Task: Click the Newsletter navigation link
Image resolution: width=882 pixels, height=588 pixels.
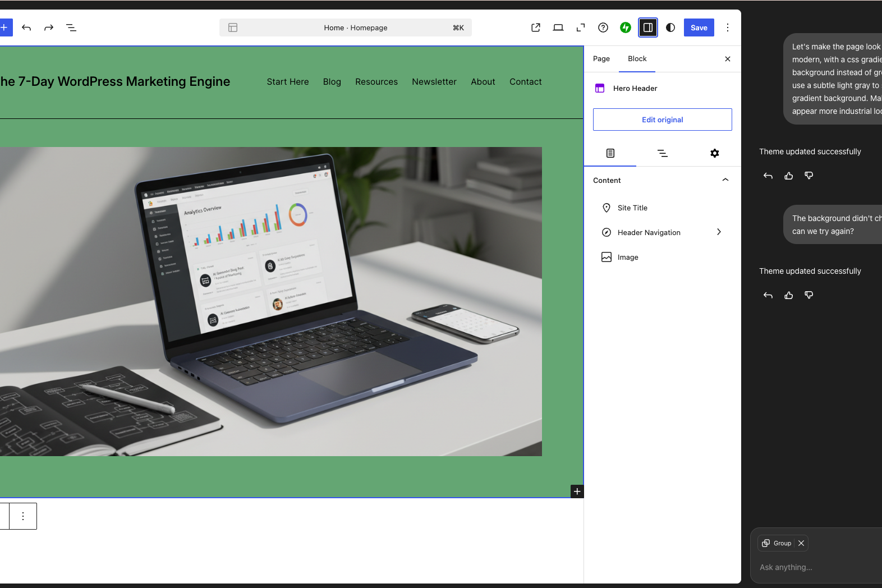Action: point(434,82)
